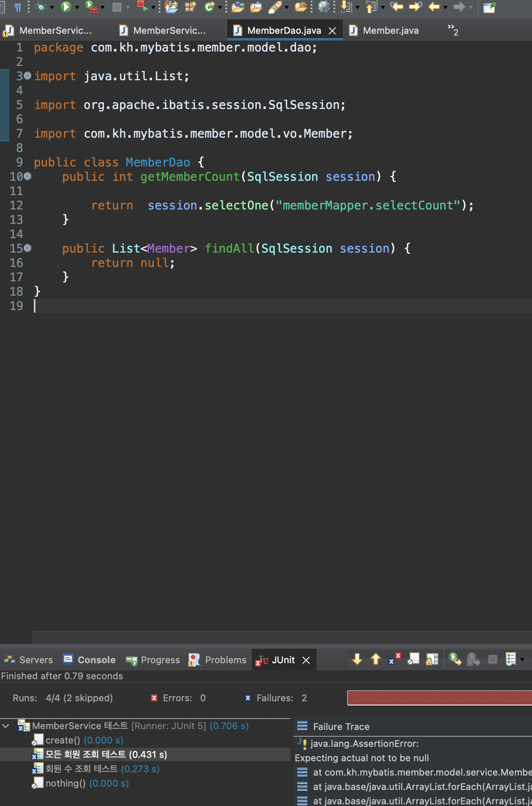Open the External Tools dropdown arrow
Screen dimensions: 532x806
[153, 8]
